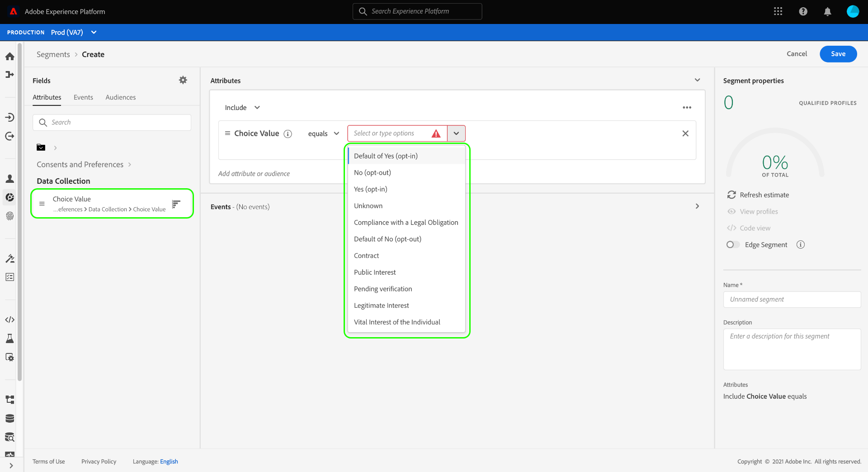The image size is (868, 472).
Task: Go to Segments breadcrumb link
Action: tap(53, 54)
